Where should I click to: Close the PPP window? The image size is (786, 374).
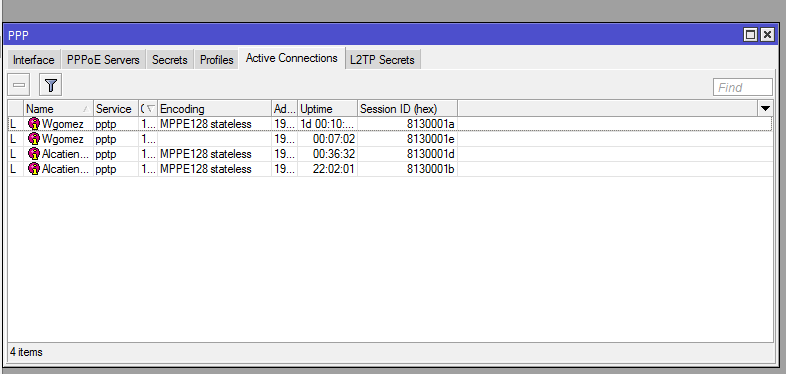767,35
